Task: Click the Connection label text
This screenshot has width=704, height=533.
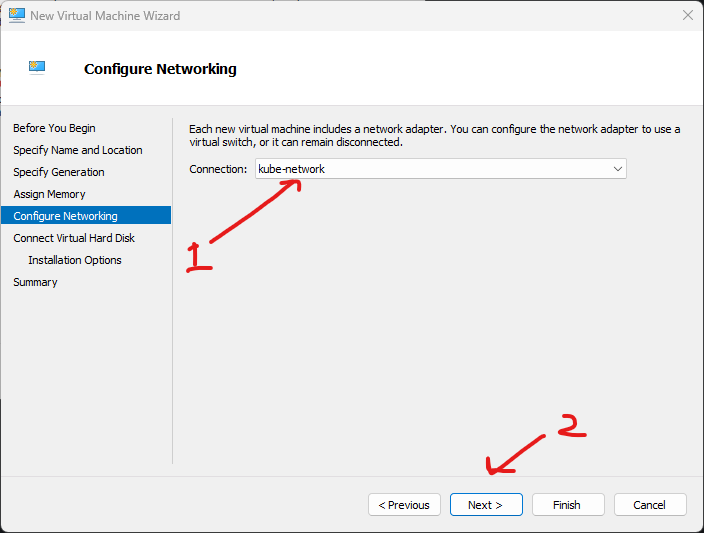Action: point(218,169)
